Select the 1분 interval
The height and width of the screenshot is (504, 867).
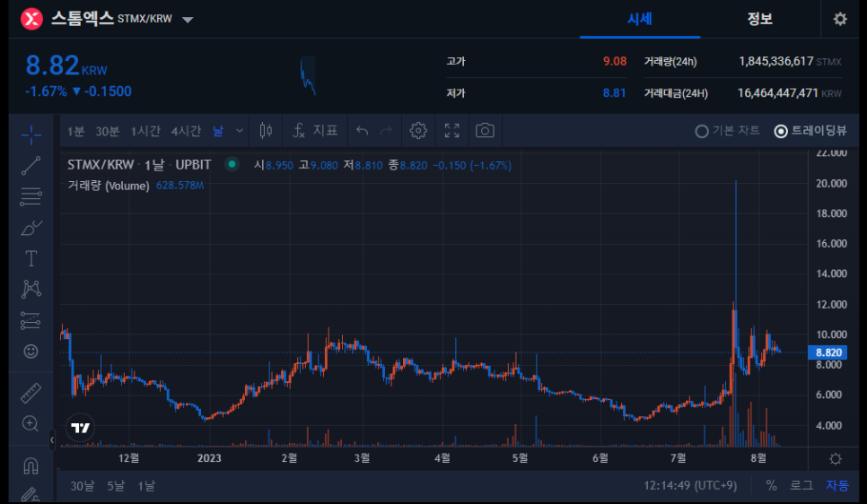[x=75, y=131]
